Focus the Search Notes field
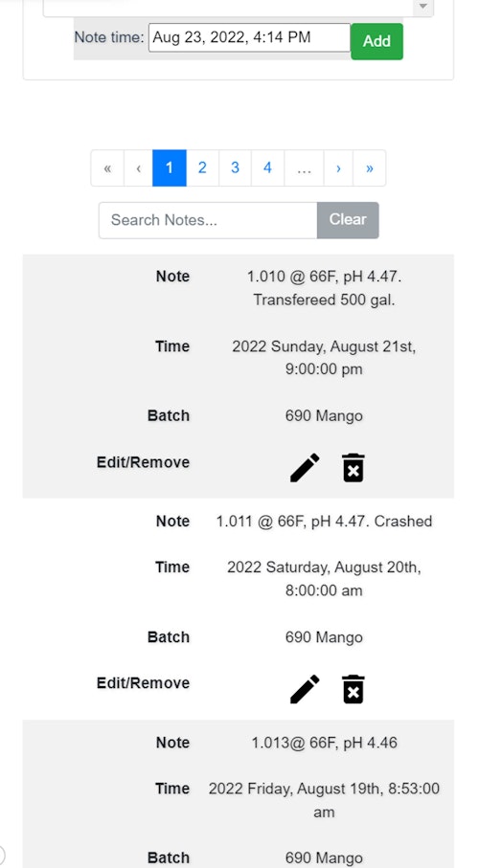 point(208,220)
